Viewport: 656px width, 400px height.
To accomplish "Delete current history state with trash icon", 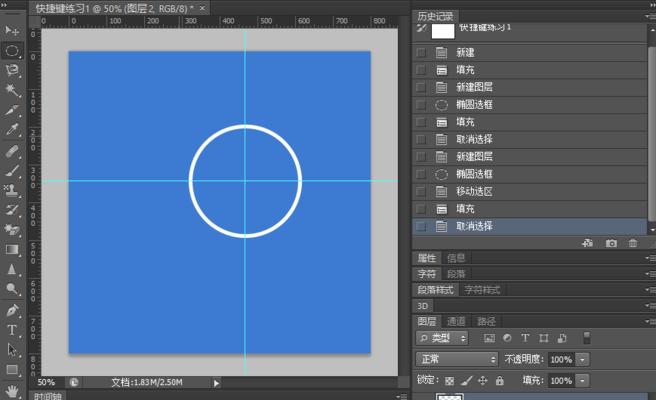I will tap(633, 243).
